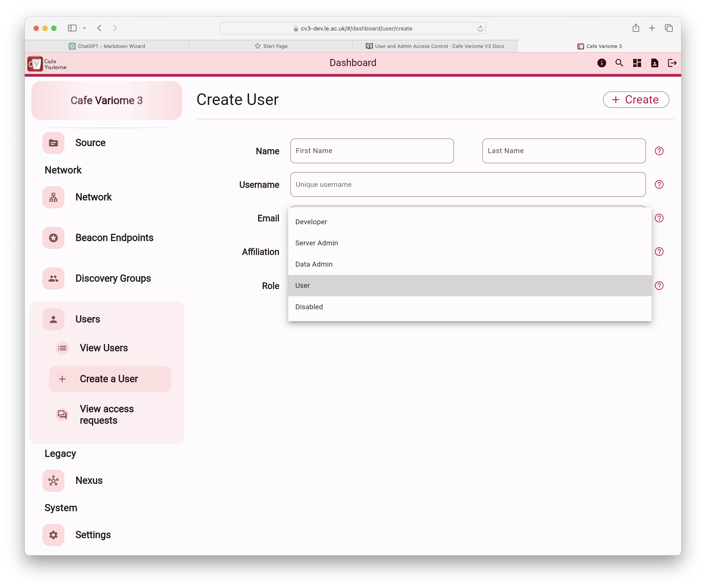Open the user profile document icon

coord(654,63)
